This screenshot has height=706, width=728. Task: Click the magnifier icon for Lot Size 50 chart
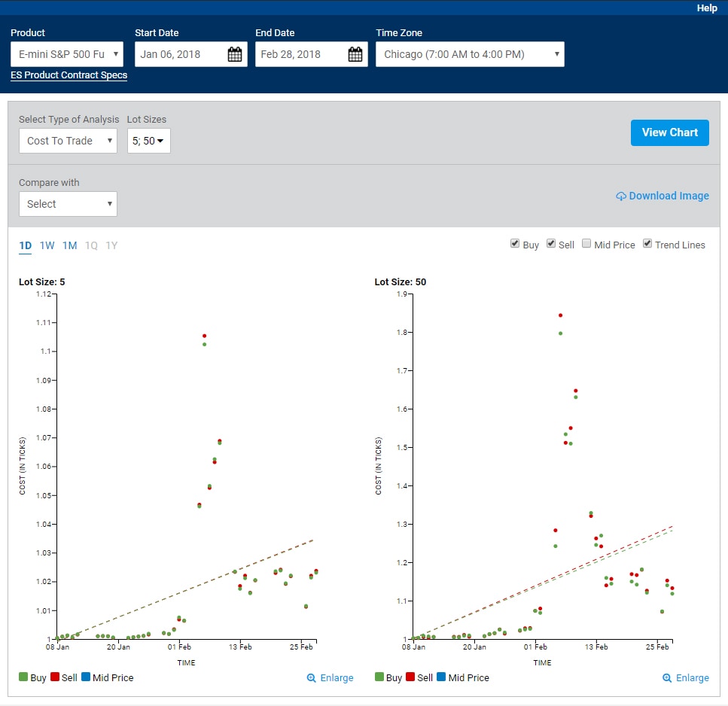point(667,678)
